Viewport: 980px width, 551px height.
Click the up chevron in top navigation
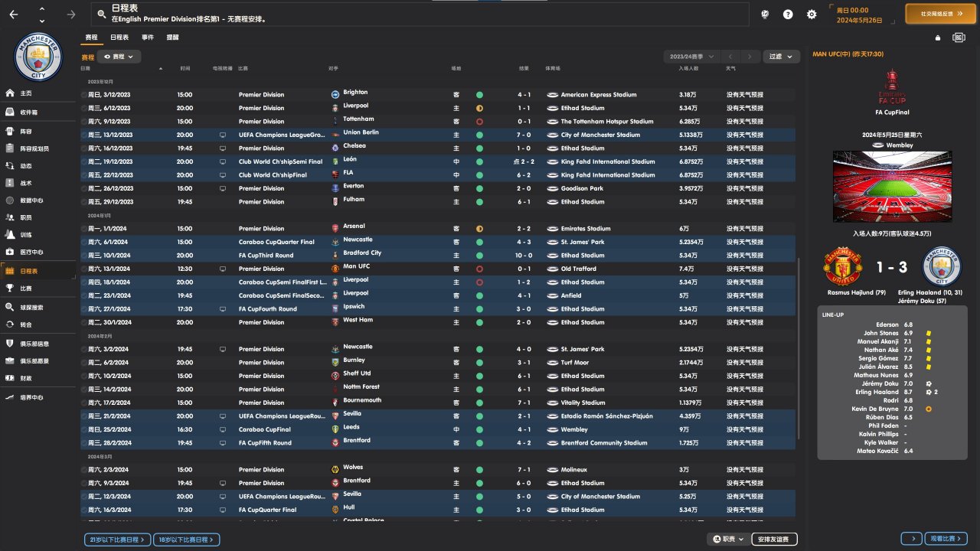[41, 9]
